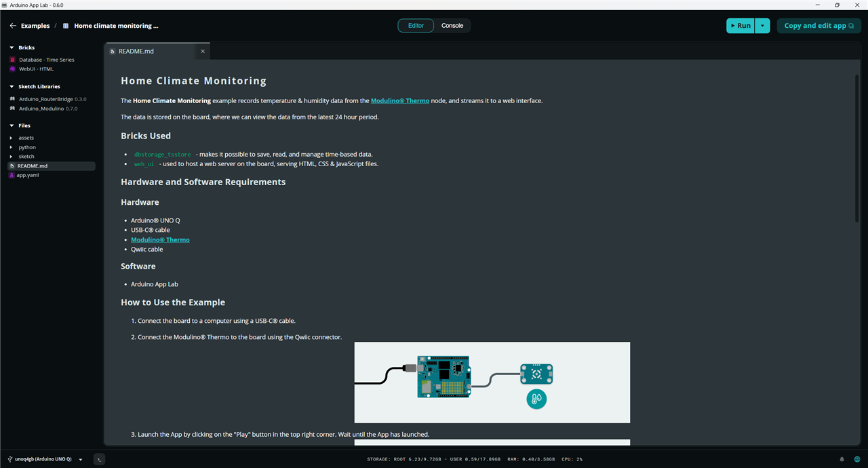Open the WebUI - HTML brick
Image resolution: width=868 pixels, height=468 pixels.
pos(36,69)
